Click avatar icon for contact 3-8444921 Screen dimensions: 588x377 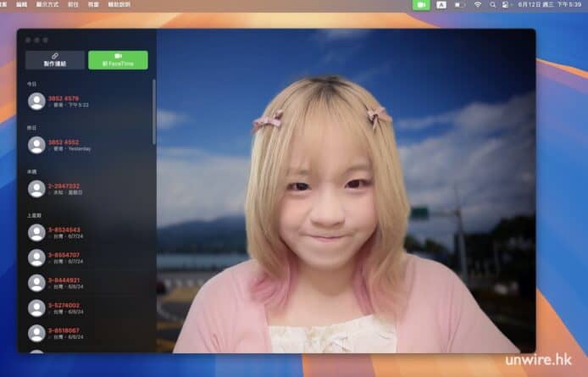pyautogui.click(x=36, y=283)
